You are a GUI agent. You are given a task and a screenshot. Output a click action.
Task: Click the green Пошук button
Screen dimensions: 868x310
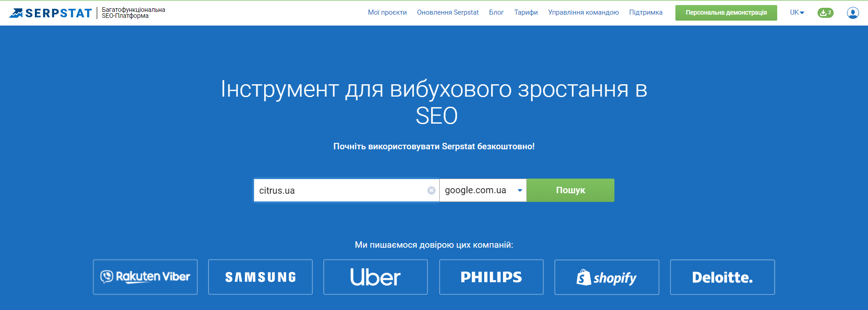[570, 190]
